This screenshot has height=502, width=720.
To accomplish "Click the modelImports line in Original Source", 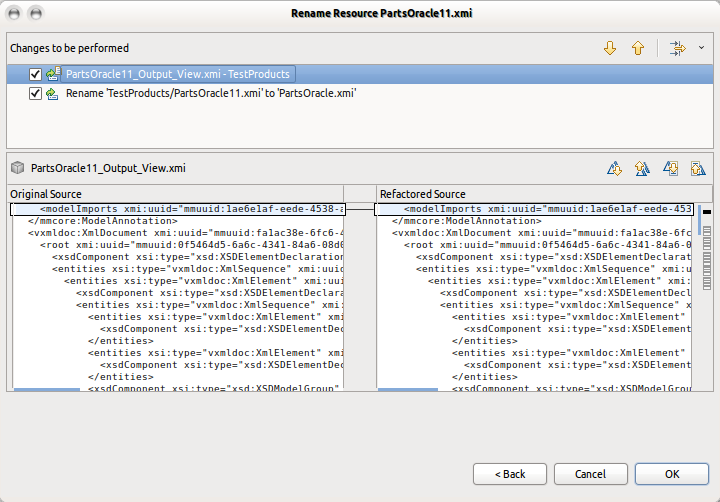I will [180, 209].
